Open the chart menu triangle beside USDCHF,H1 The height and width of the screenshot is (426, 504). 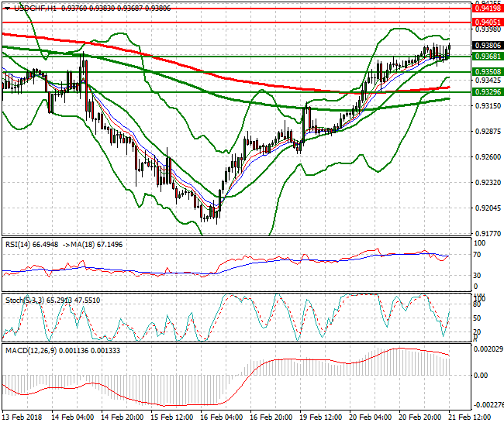8,9
